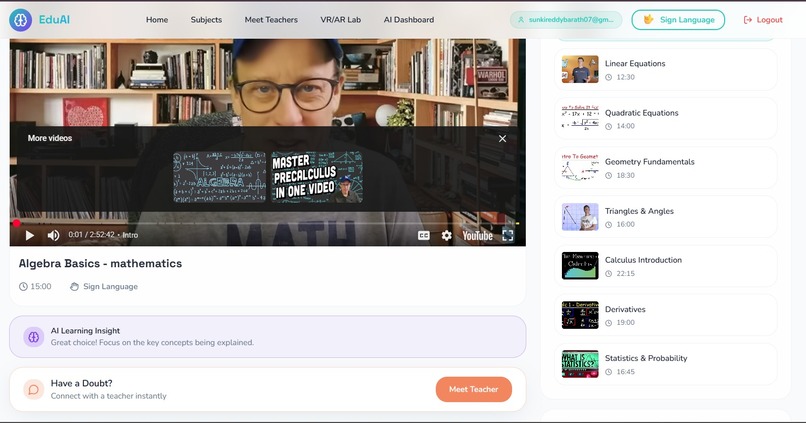806x423 pixels.
Task: Click the 15:00 duration under the title
Action: (41, 287)
